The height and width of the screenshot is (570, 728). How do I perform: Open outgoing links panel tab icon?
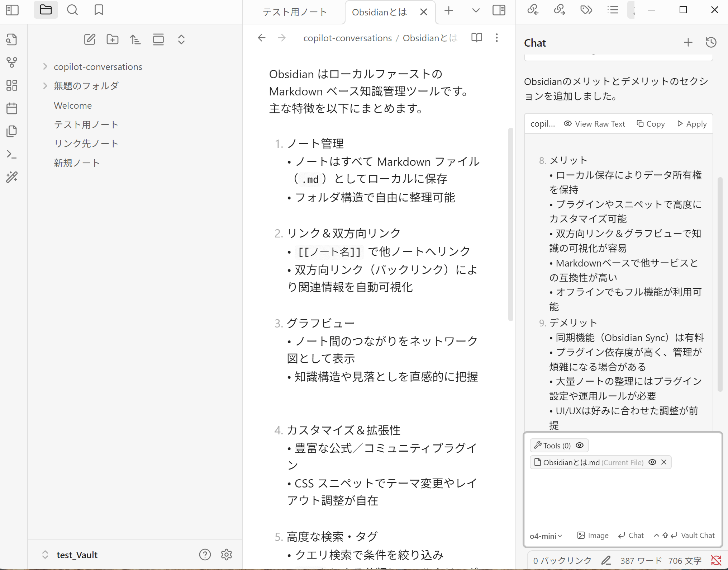tap(560, 10)
